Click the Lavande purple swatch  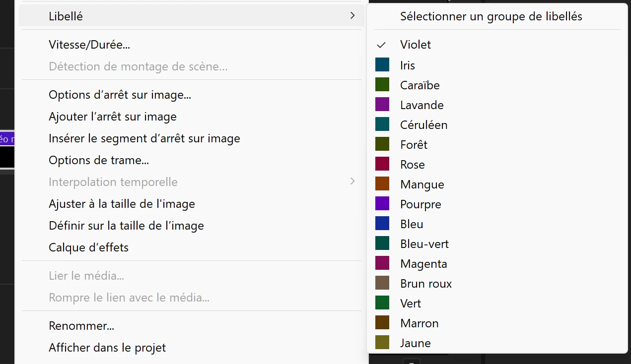(x=382, y=105)
